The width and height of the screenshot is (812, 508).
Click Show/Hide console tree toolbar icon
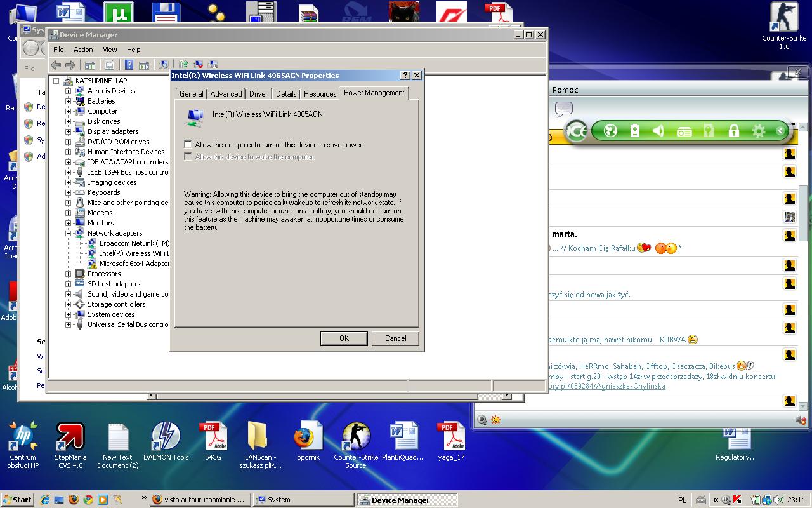coord(90,65)
